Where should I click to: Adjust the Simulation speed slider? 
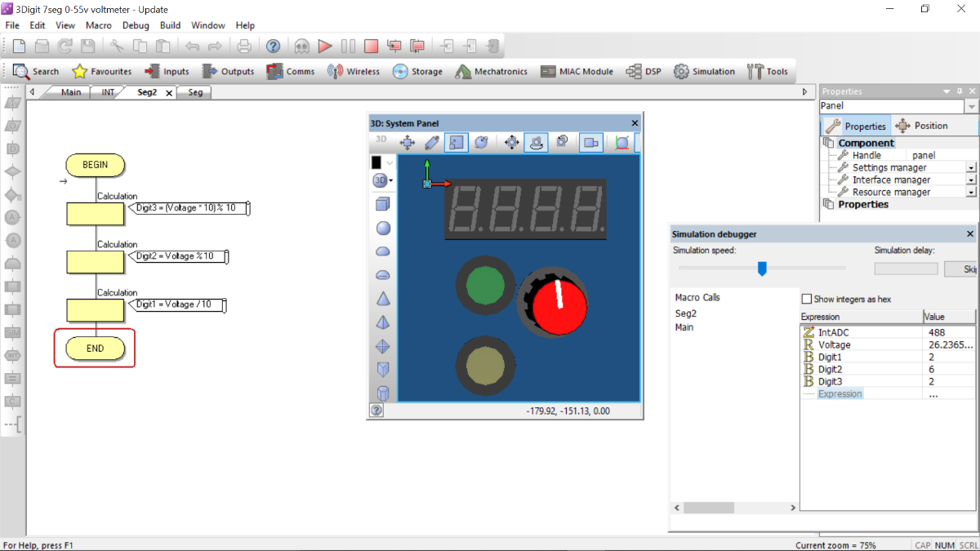[762, 269]
